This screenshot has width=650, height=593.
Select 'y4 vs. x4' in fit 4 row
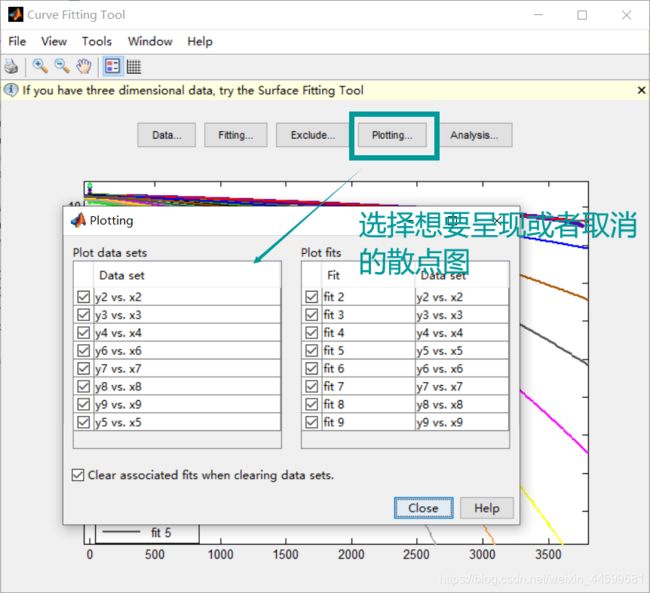pos(439,333)
